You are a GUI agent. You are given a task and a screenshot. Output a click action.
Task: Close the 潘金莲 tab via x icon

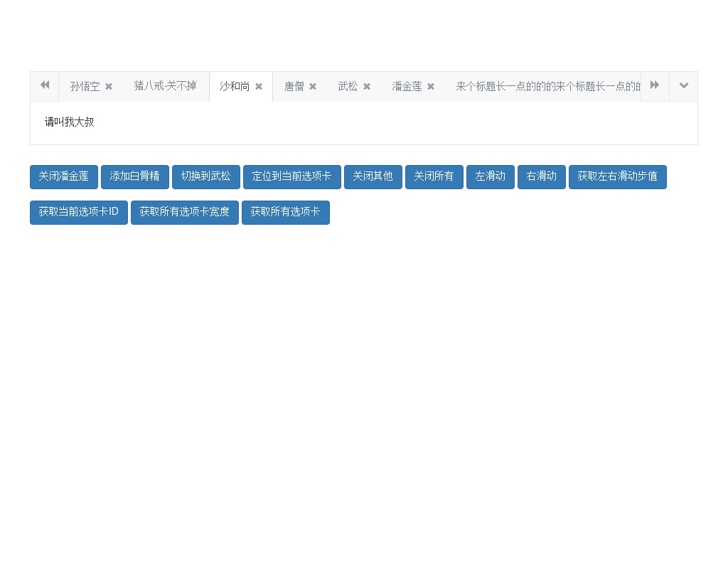pos(431,87)
